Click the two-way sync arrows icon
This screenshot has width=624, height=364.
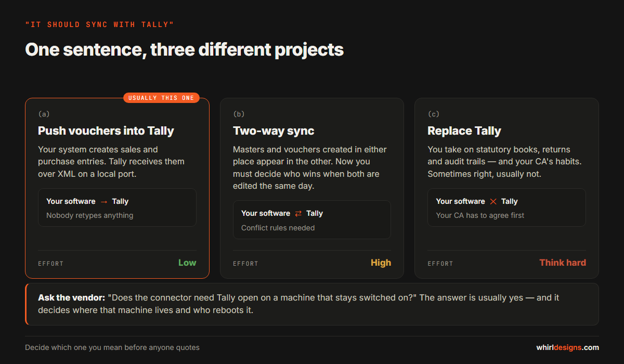coord(298,214)
